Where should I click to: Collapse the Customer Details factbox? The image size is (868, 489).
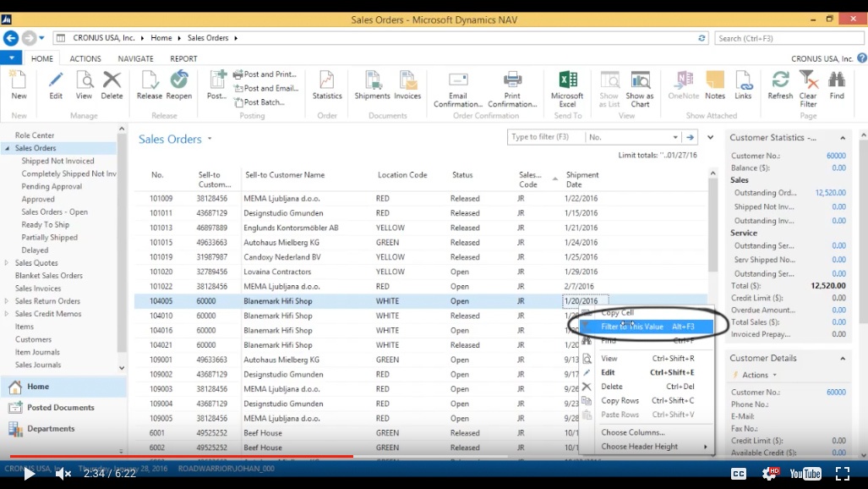click(843, 358)
